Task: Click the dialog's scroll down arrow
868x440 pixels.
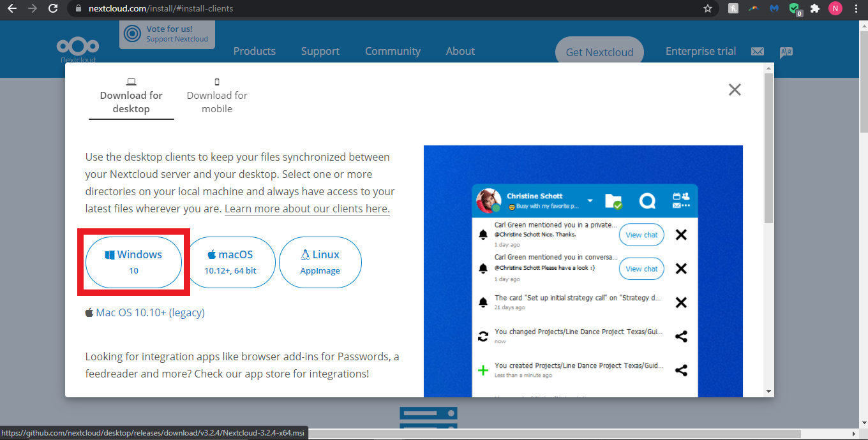Action: tap(768, 391)
